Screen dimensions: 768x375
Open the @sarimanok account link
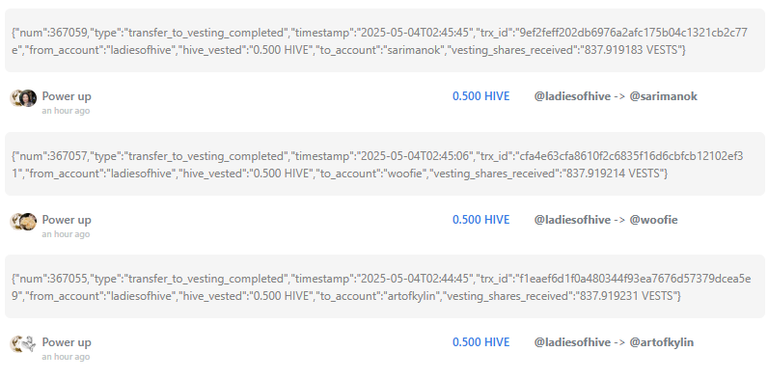tap(663, 96)
